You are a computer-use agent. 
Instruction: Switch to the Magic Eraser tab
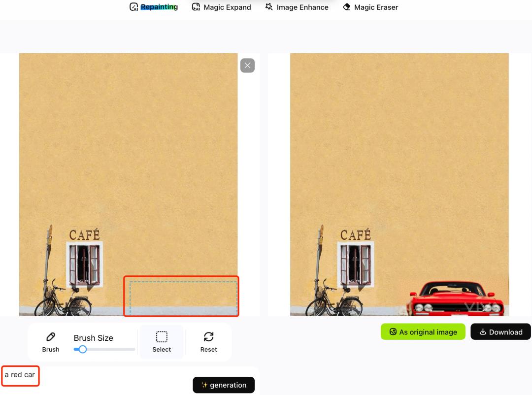click(x=370, y=7)
